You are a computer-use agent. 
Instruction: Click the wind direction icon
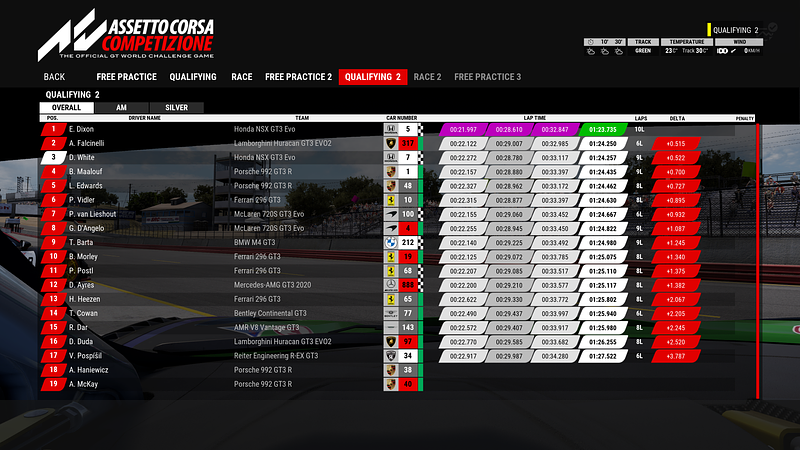pos(733,51)
